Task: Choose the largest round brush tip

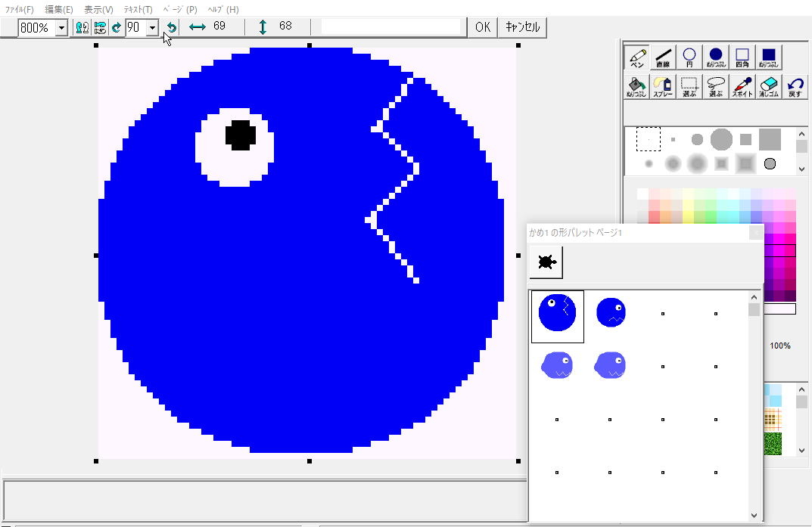Action: coord(721,139)
